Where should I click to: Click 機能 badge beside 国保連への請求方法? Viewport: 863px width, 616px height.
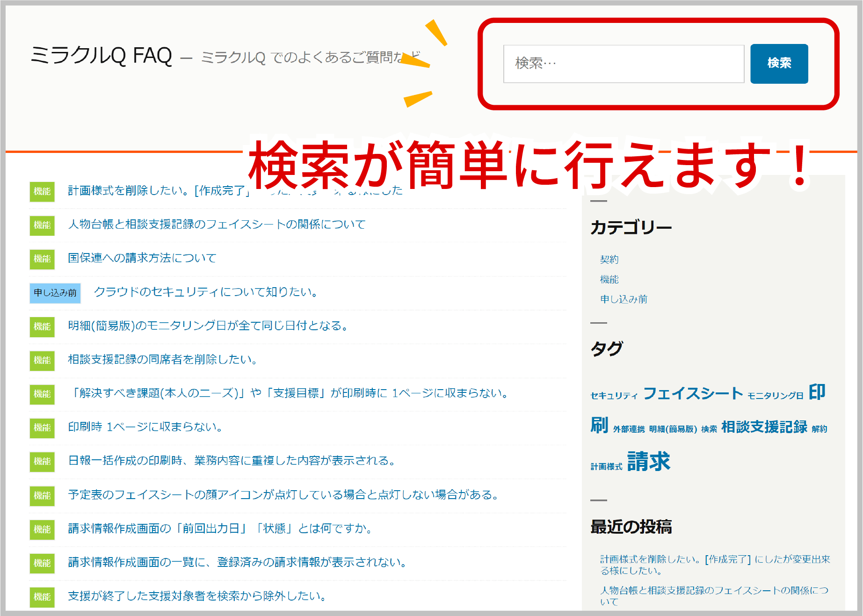click(x=42, y=259)
